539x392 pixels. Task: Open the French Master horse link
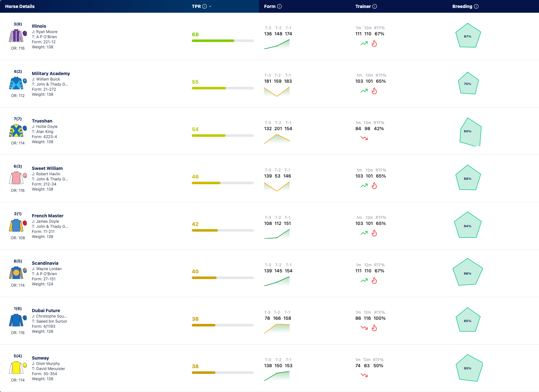point(47,216)
